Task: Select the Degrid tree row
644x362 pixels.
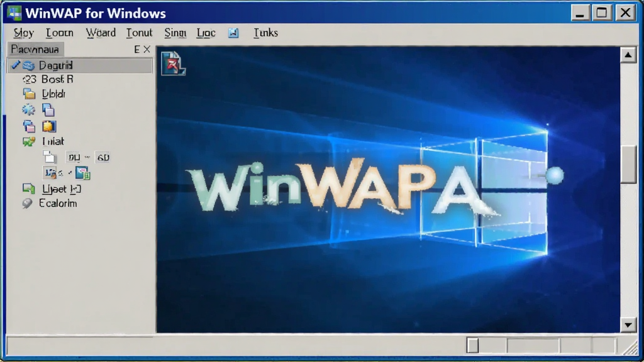Action: pyautogui.click(x=80, y=65)
